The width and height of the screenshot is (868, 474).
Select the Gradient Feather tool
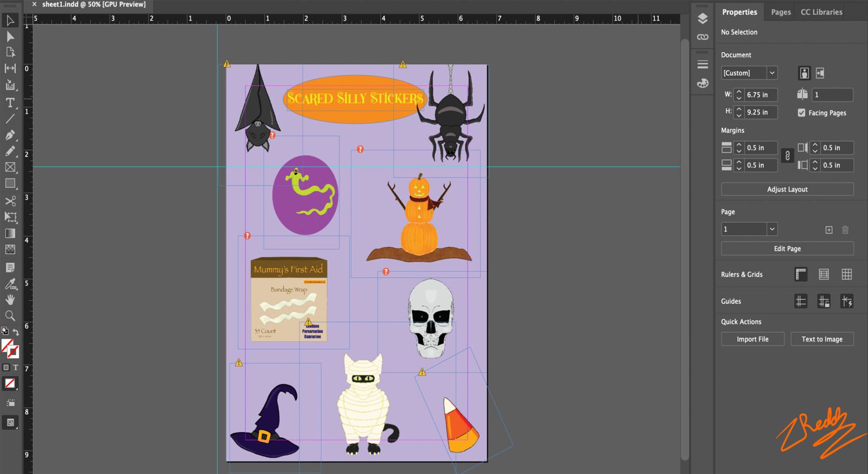(10, 250)
